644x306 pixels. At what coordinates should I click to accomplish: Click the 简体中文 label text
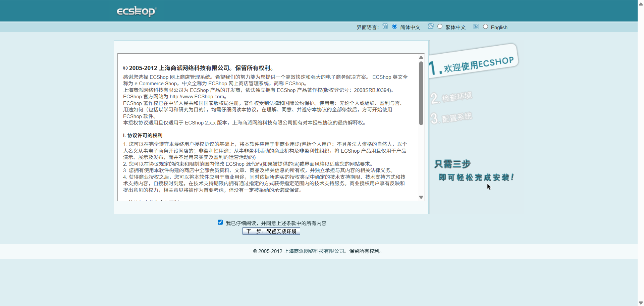(x=410, y=27)
